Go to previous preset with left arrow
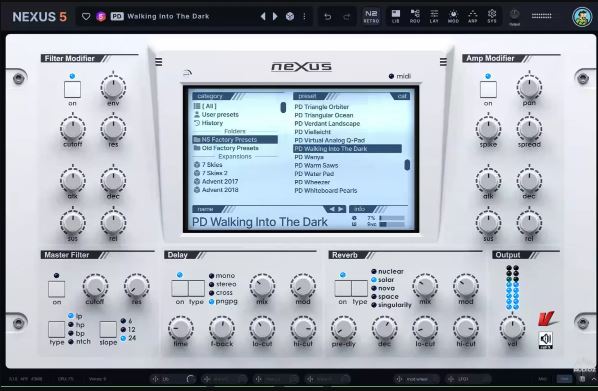This screenshot has height=391, width=598. [x=263, y=16]
